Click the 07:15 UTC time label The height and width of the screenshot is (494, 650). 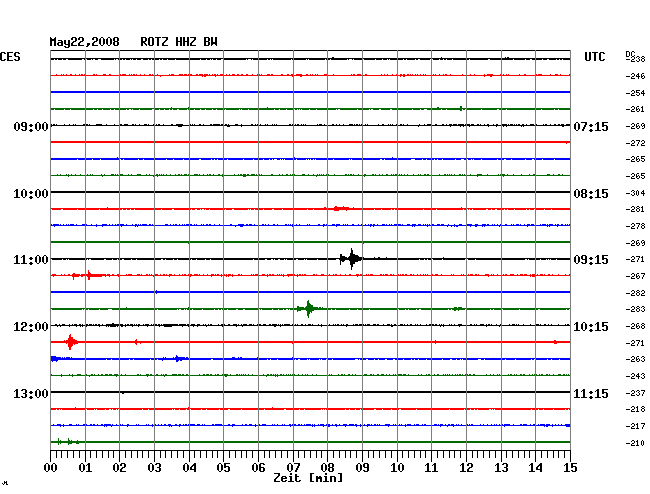pos(591,126)
